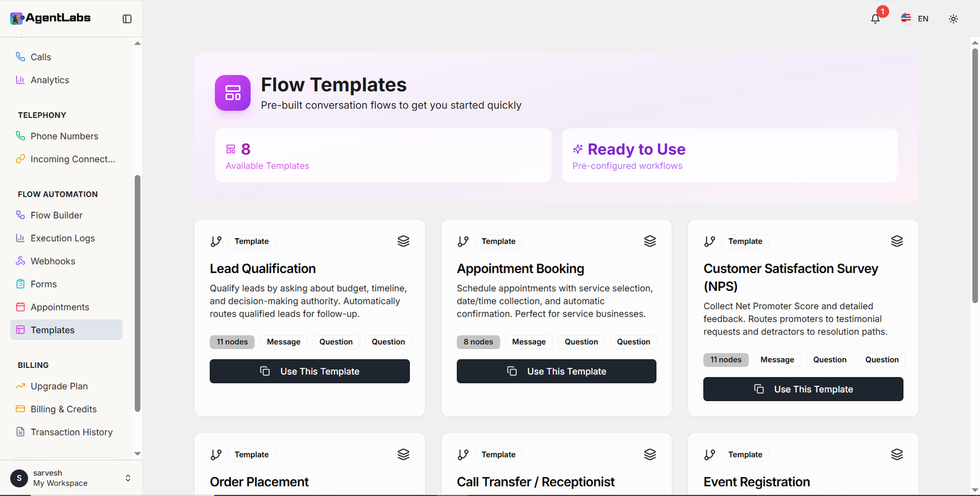Click the Phone Numbers icon

coord(20,136)
